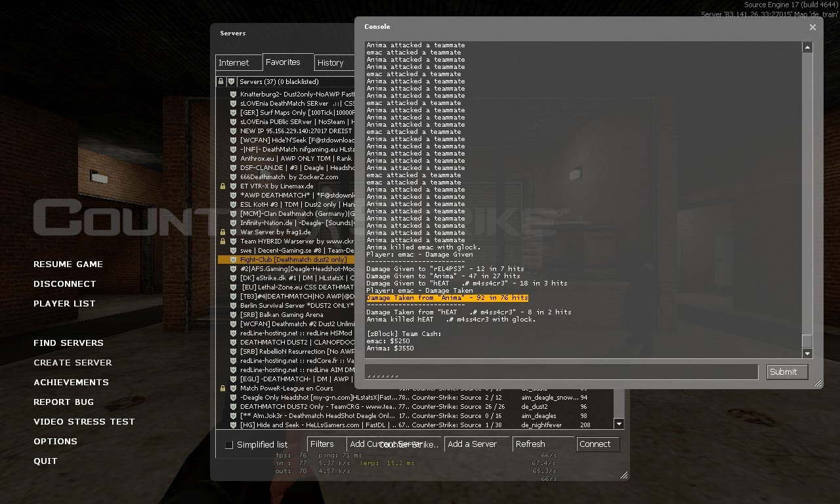Click the lock icon on Team HYBRID Warserver row
Screen dimensions: 840x504
coord(222,241)
